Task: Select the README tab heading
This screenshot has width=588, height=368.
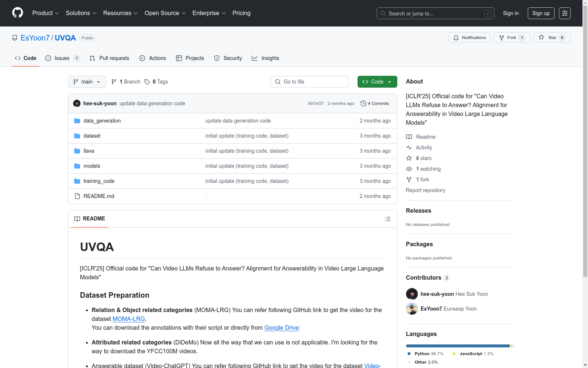Action: [x=90, y=219]
